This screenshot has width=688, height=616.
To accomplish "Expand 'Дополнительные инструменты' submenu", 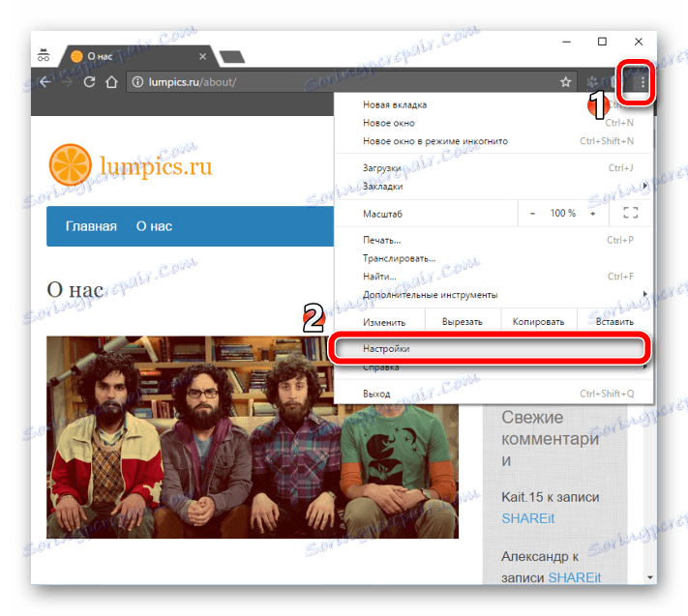I will point(494,295).
